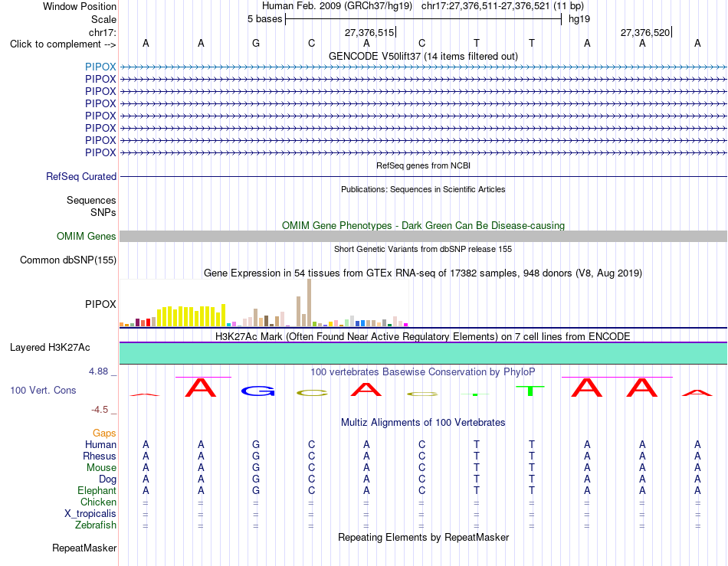Open the 100 Vert. Cons track label
The height and width of the screenshot is (566, 728).
point(43,390)
